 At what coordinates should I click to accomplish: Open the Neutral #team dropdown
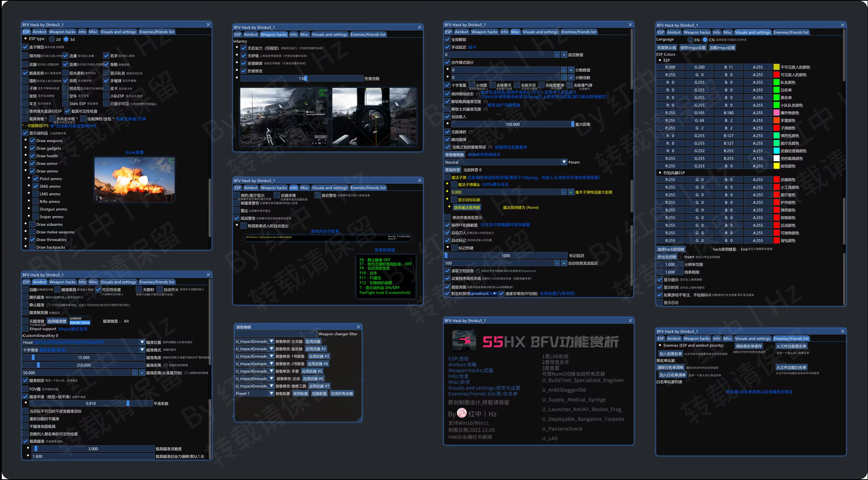(564, 162)
